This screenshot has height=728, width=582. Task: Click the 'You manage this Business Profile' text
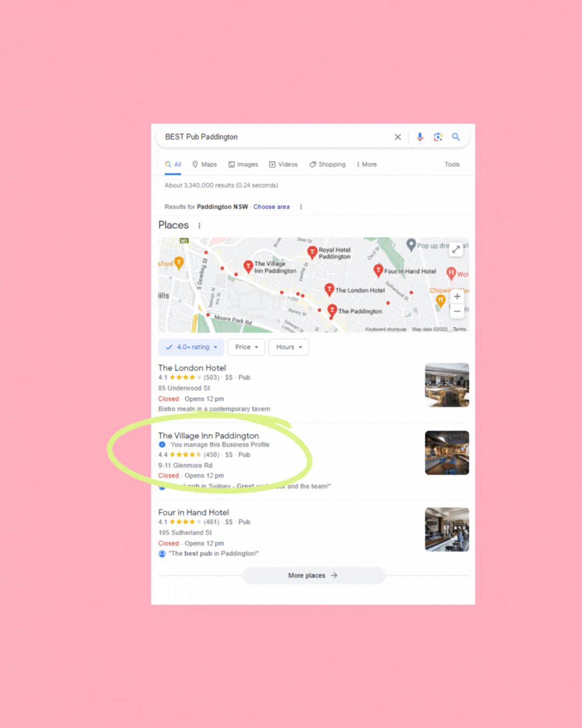220,445
